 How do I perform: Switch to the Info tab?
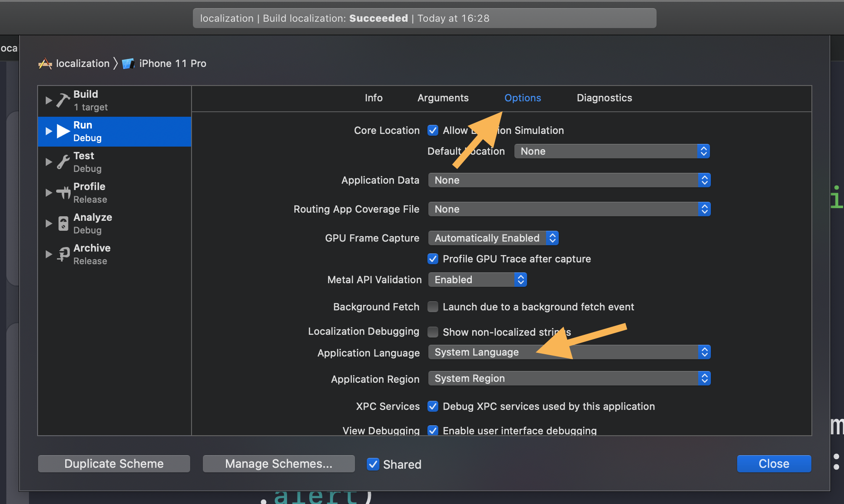(x=374, y=98)
